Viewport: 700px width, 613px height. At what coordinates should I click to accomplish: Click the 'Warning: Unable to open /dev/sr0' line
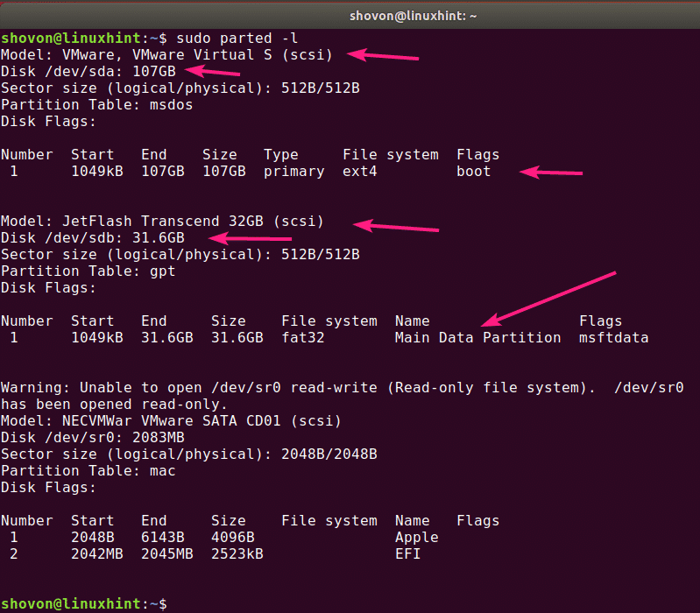coord(343,388)
